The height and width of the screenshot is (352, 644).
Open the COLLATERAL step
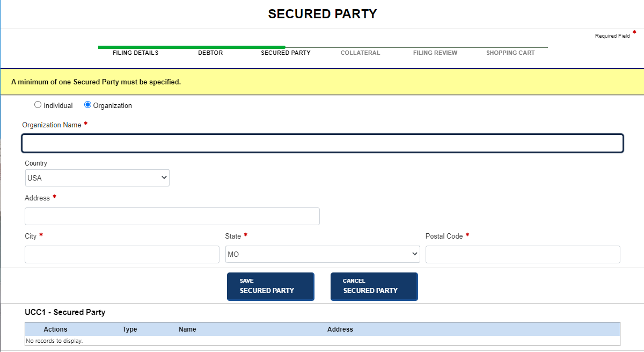(x=360, y=53)
